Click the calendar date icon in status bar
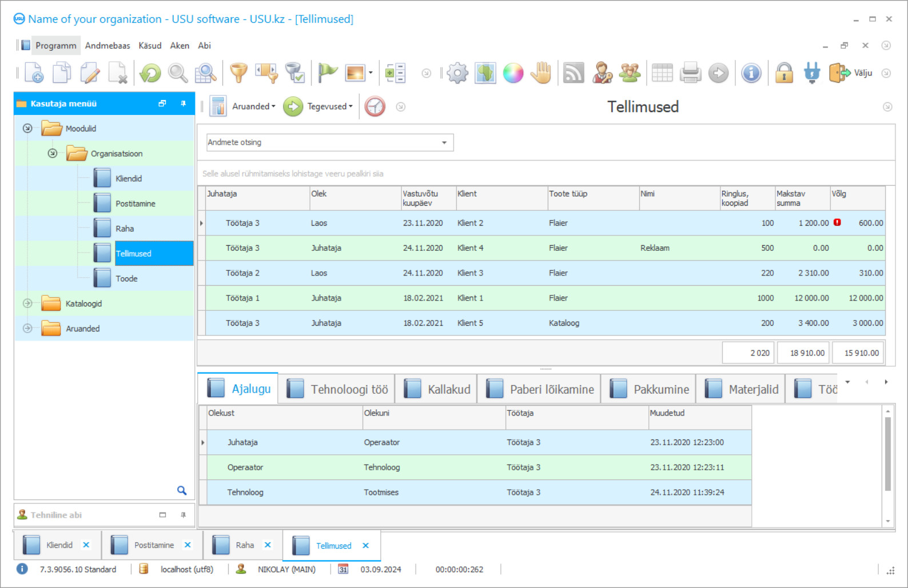This screenshot has width=908, height=588. coord(343,569)
